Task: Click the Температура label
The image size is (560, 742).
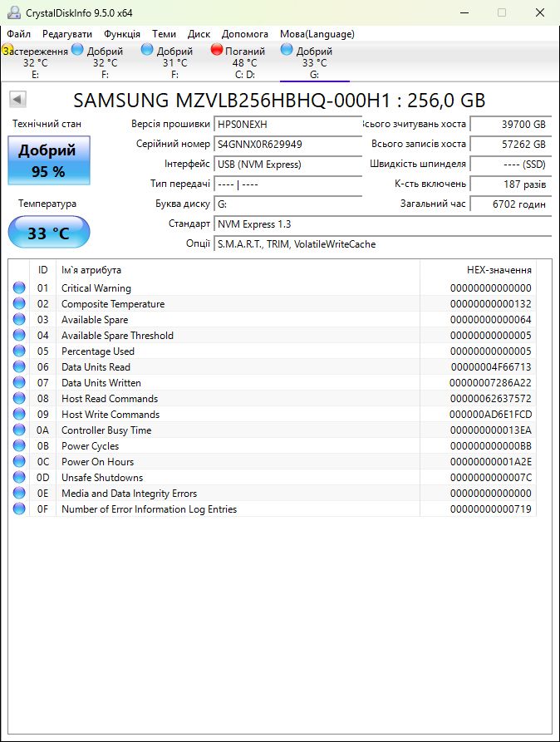Action: pos(47,204)
